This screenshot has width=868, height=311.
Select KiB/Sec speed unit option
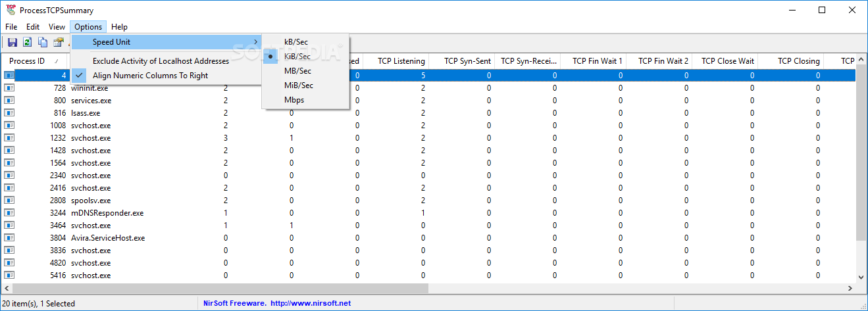pyautogui.click(x=305, y=57)
